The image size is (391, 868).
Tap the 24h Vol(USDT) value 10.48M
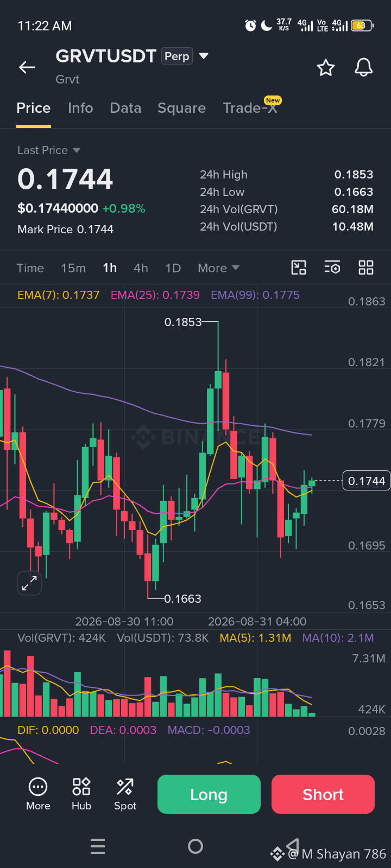tap(353, 227)
